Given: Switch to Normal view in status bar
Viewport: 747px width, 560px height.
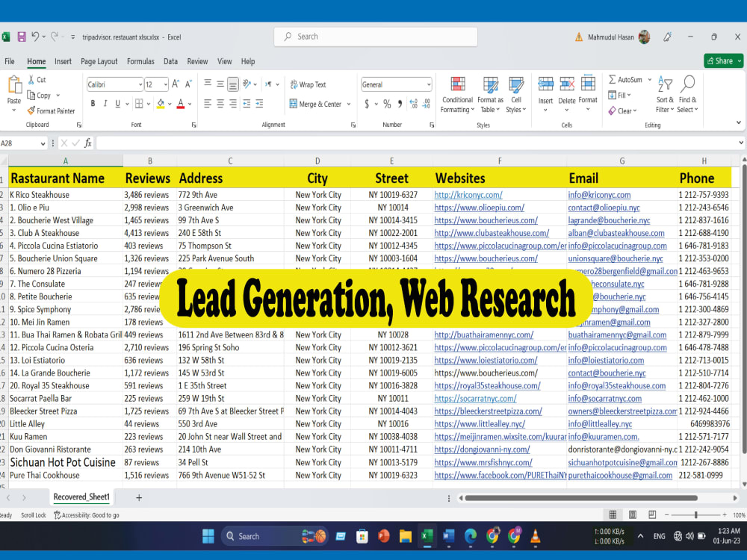Looking at the screenshot, I should click(613, 514).
